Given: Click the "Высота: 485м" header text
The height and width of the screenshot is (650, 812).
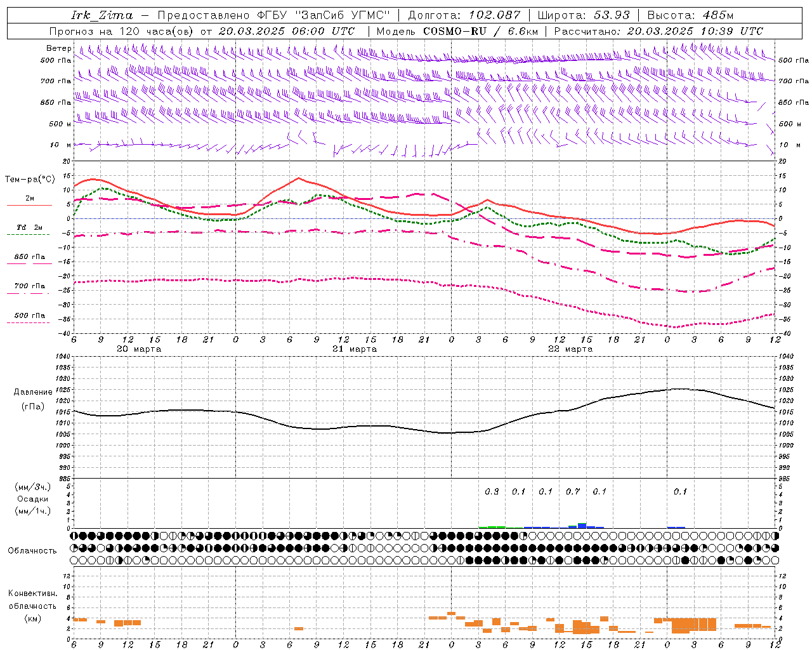Looking at the screenshot, I should click(690, 15).
